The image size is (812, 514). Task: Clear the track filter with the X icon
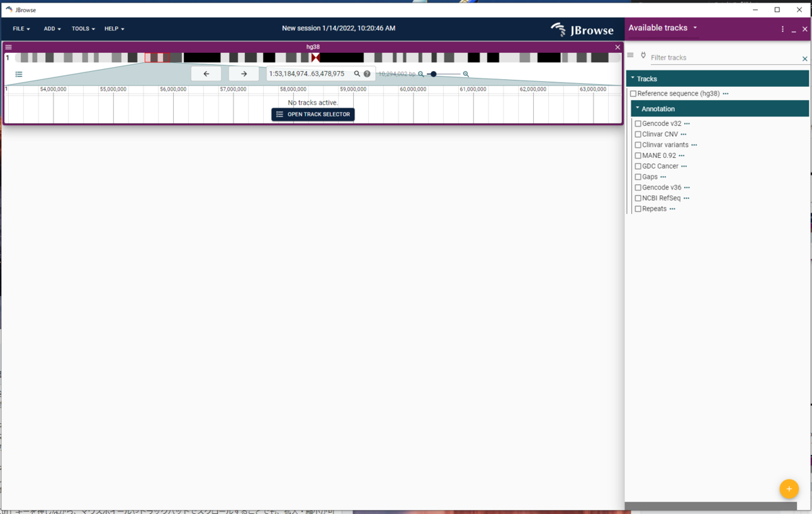(805, 59)
